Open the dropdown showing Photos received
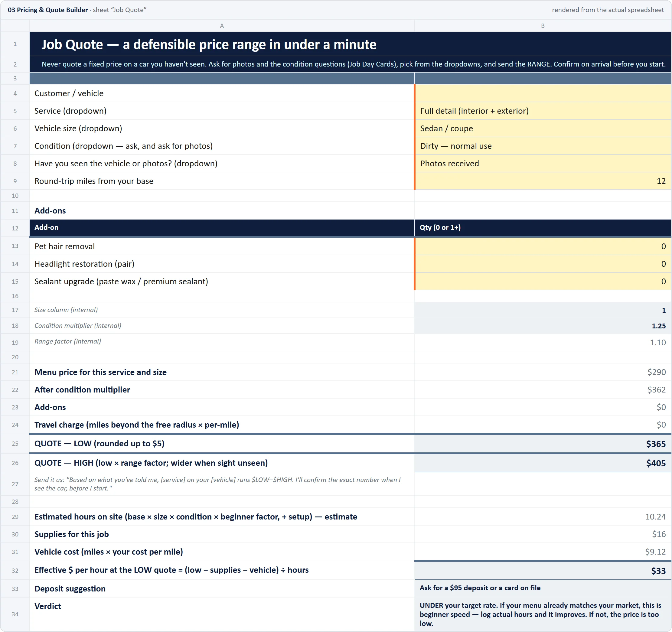This screenshot has width=672, height=632. pyautogui.click(x=543, y=164)
